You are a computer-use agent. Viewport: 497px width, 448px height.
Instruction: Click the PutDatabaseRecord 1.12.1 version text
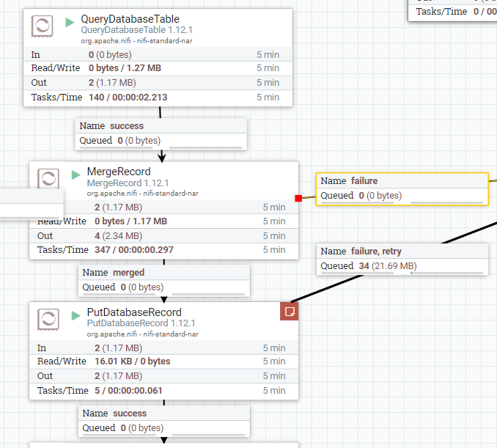coord(141,323)
